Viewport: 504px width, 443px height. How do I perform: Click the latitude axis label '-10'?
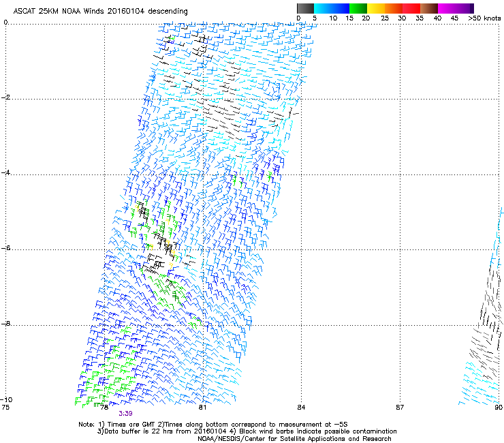tap(6, 399)
